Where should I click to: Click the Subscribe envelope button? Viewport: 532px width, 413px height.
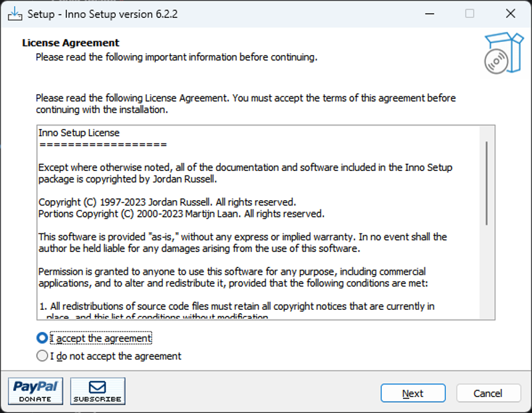click(x=98, y=391)
